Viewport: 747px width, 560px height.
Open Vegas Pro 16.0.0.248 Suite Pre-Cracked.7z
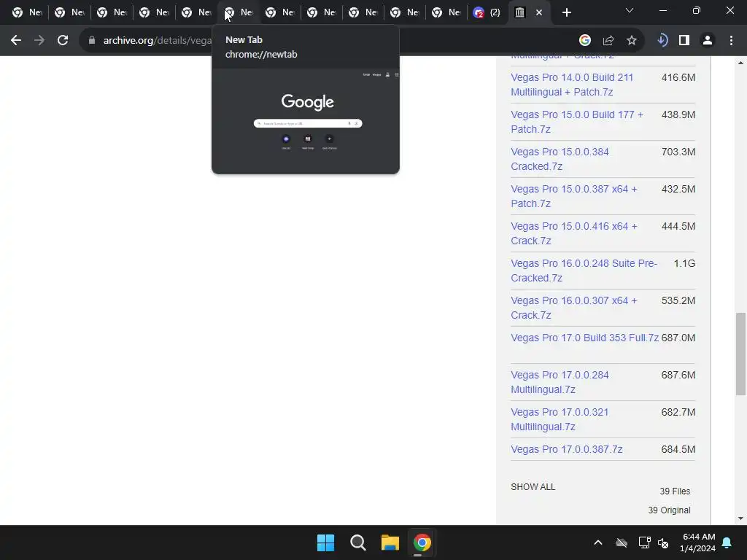584,271
